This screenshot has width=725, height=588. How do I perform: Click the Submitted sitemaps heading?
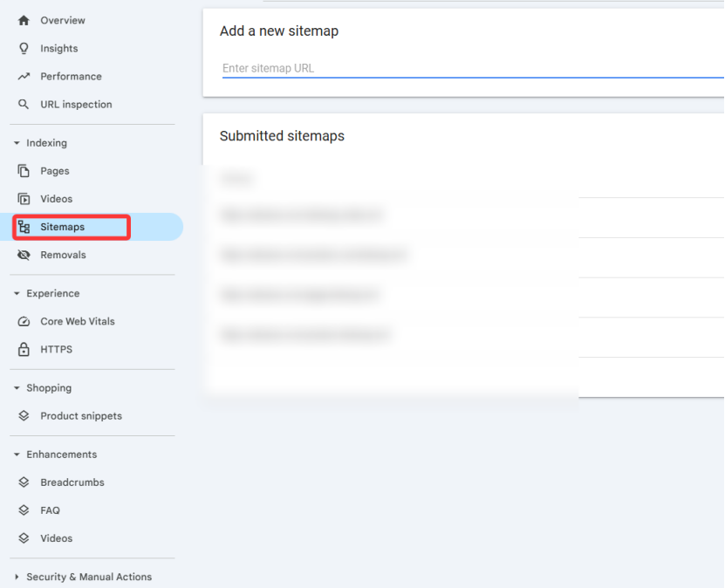(x=282, y=136)
